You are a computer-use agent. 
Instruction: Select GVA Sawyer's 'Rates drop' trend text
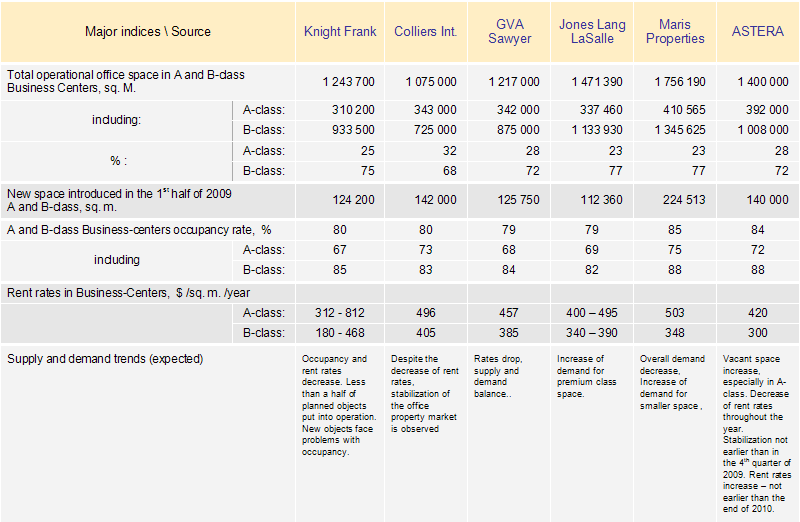click(497, 377)
